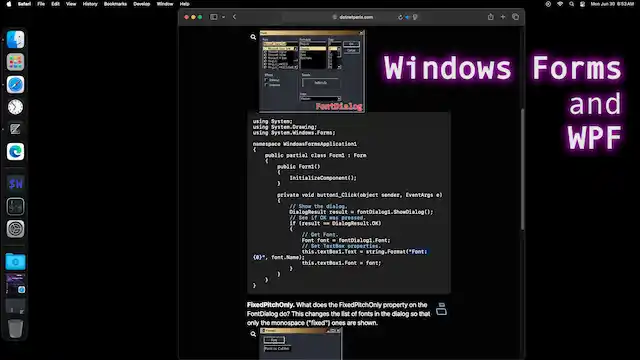Expand the sidebar tab group dropdown arrow

tap(223, 17)
